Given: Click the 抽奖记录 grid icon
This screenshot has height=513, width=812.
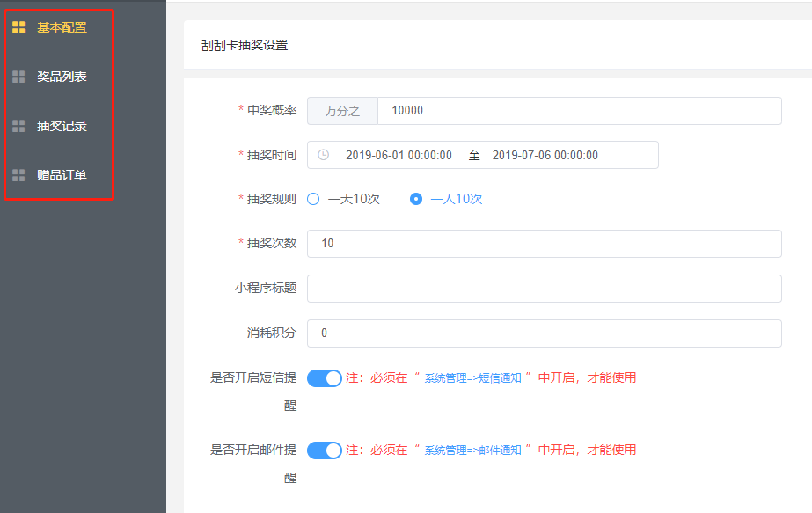Looking at the screenshot, I should tap(18, 126).
